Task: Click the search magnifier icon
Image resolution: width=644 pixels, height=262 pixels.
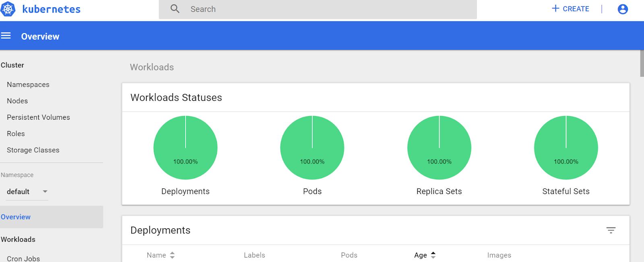Action: (x=175, y=9)
